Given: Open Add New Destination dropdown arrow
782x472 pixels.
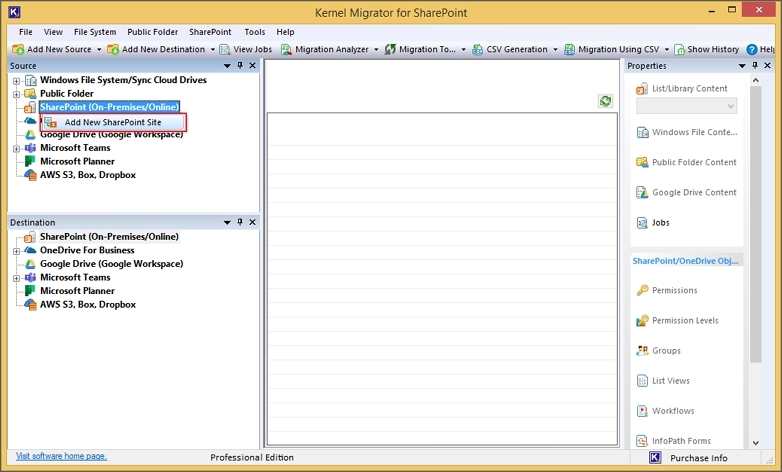Looking at the screenshot, I should click(x=212, y=49).
